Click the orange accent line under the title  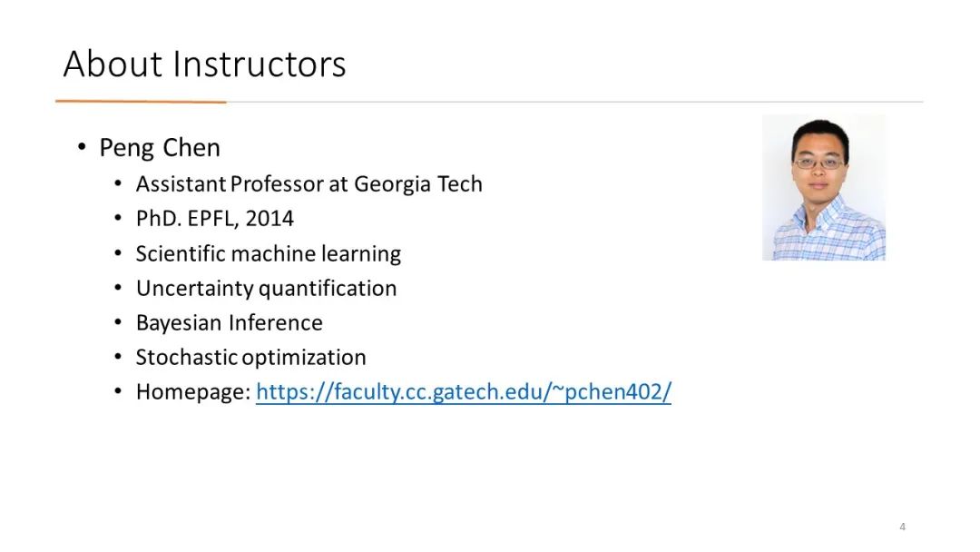[141, 101]
